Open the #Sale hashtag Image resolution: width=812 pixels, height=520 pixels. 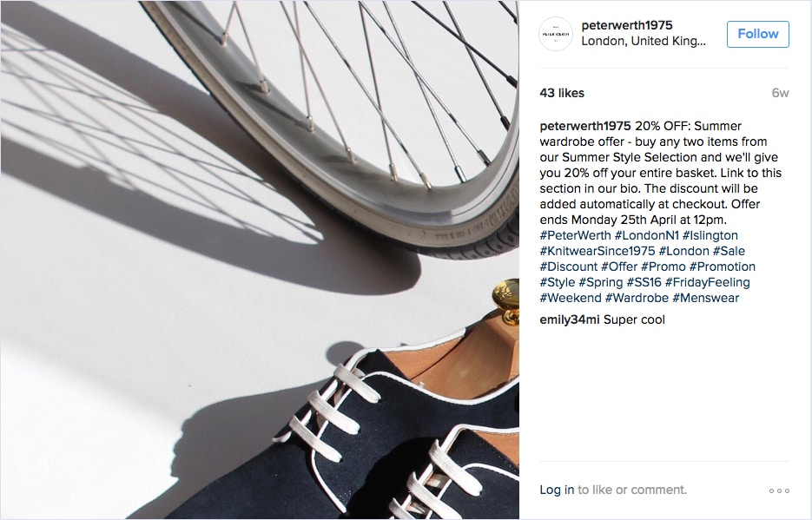click(729, 251)
